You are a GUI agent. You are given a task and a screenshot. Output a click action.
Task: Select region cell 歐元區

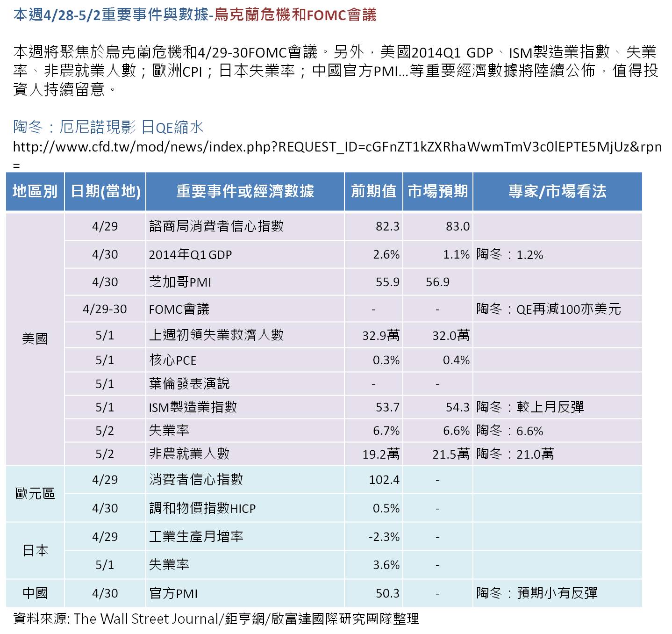(35, 494)
